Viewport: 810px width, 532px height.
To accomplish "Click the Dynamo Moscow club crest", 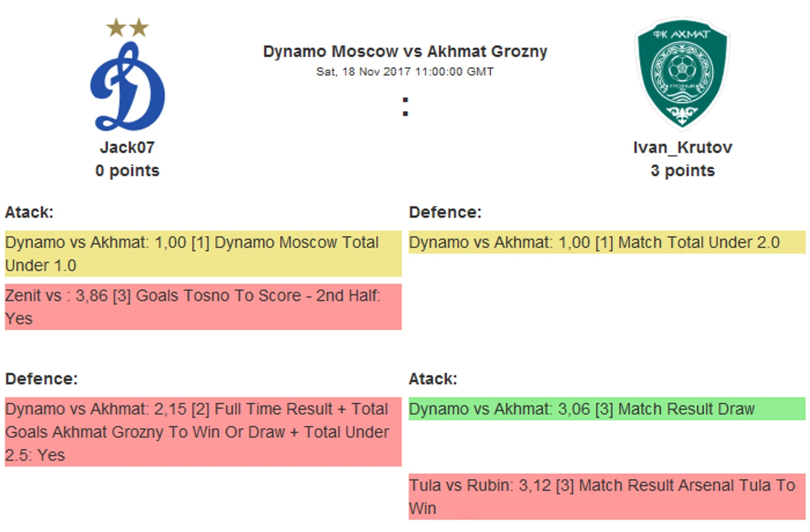I will [128, 86].
